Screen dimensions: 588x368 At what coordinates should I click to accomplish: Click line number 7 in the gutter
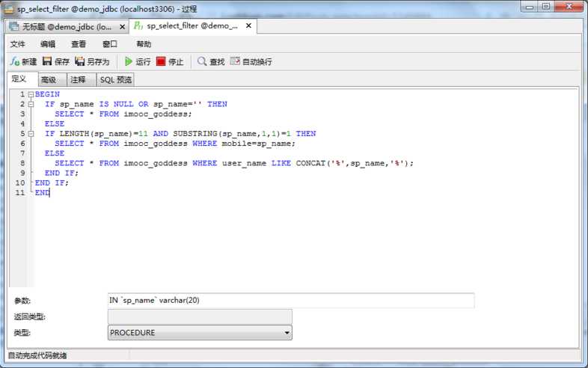coord(22,153)
